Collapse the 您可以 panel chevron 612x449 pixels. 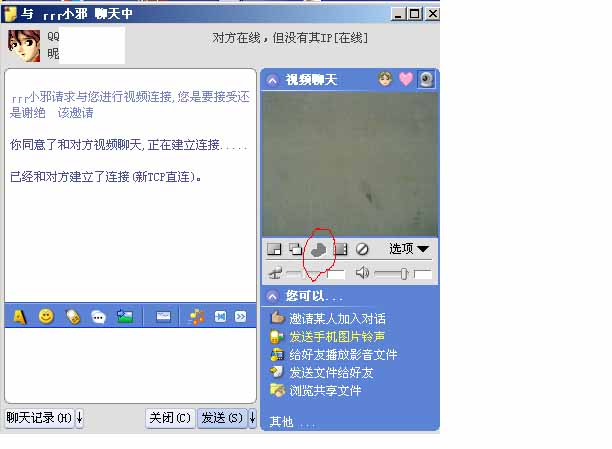pyautogui.click(x=272, y=296)
